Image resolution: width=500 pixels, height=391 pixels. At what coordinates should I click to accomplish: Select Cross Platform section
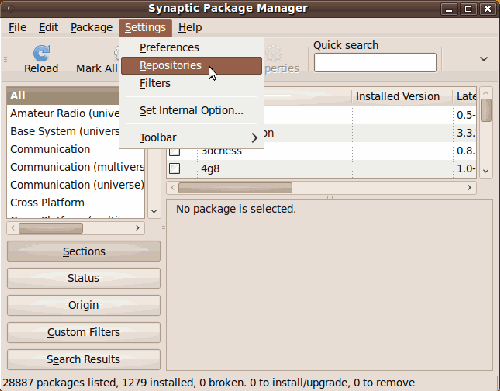coord(75,202)
